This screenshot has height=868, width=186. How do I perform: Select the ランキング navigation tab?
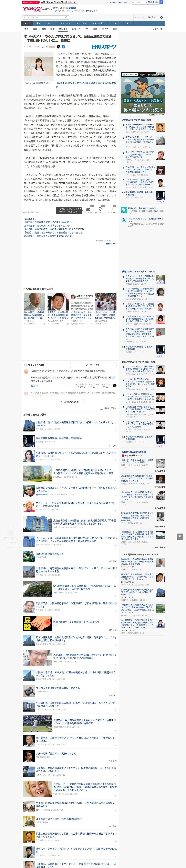115,24
